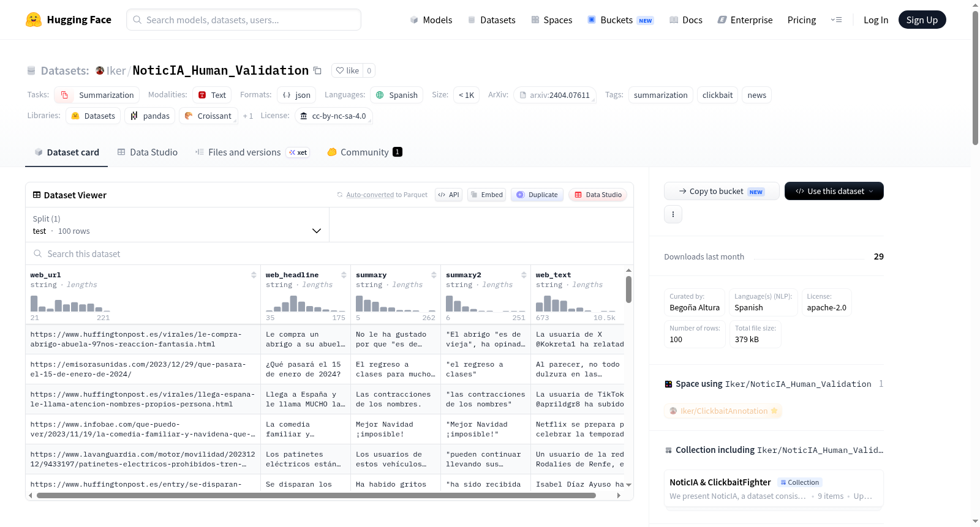Click the web_text lengths histogram

pos(575,303)
